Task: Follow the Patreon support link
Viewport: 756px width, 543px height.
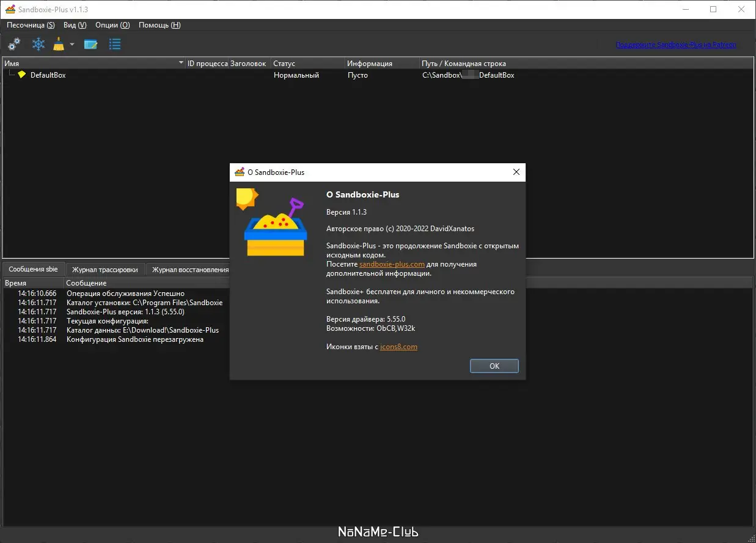Action: click(x=676, y=45)
